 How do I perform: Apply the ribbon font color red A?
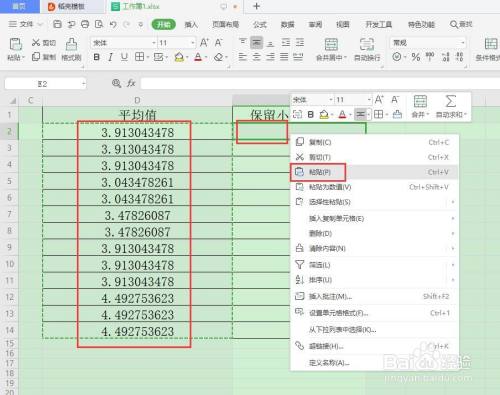point(198,57)
